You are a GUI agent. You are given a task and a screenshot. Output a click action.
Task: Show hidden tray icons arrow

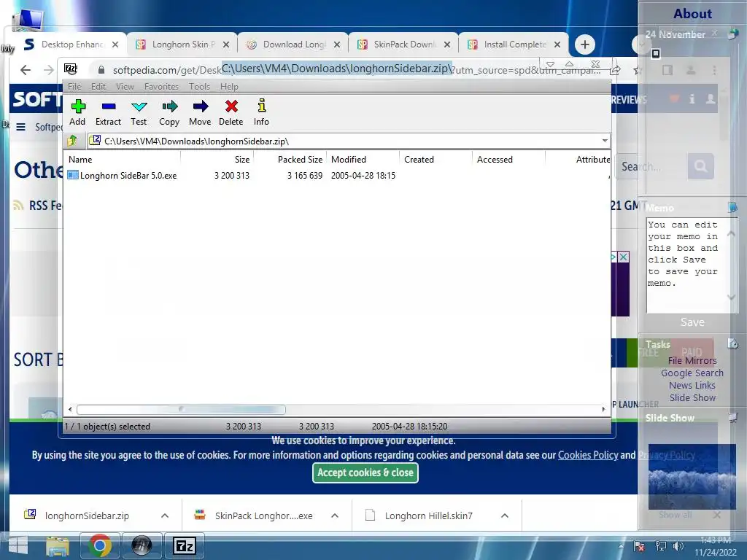621,546
